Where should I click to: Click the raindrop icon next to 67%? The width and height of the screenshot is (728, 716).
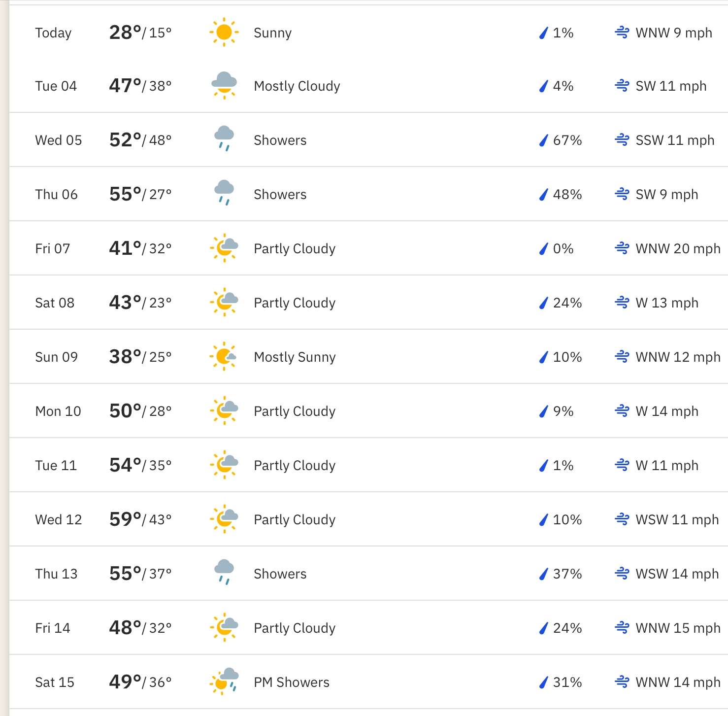click(x=543, y=140)
